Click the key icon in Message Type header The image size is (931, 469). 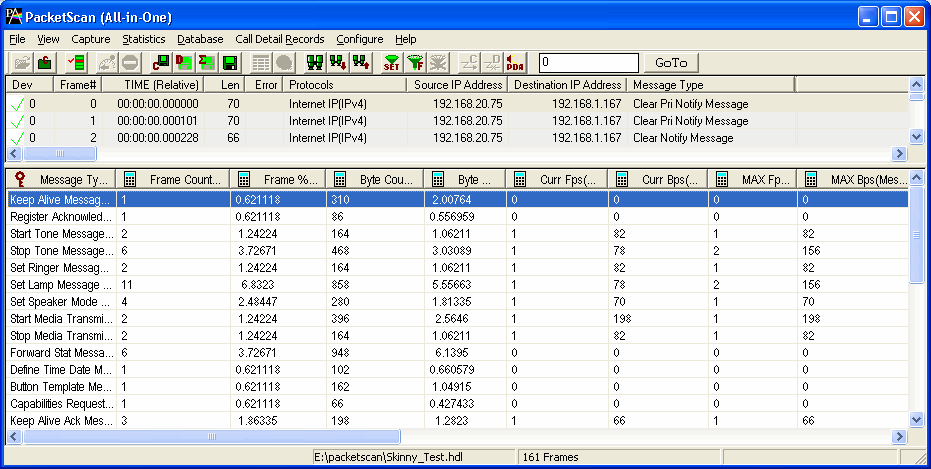(20, 179)
